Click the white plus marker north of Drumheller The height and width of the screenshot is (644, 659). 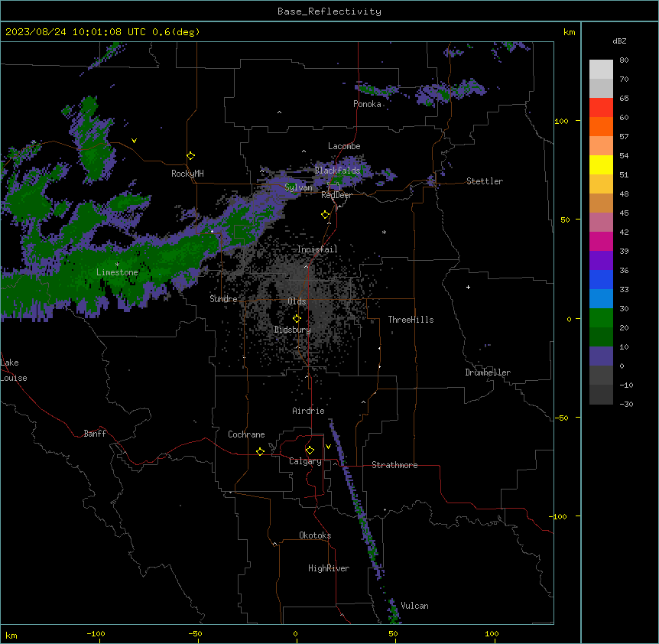click(x=468, y=287)
